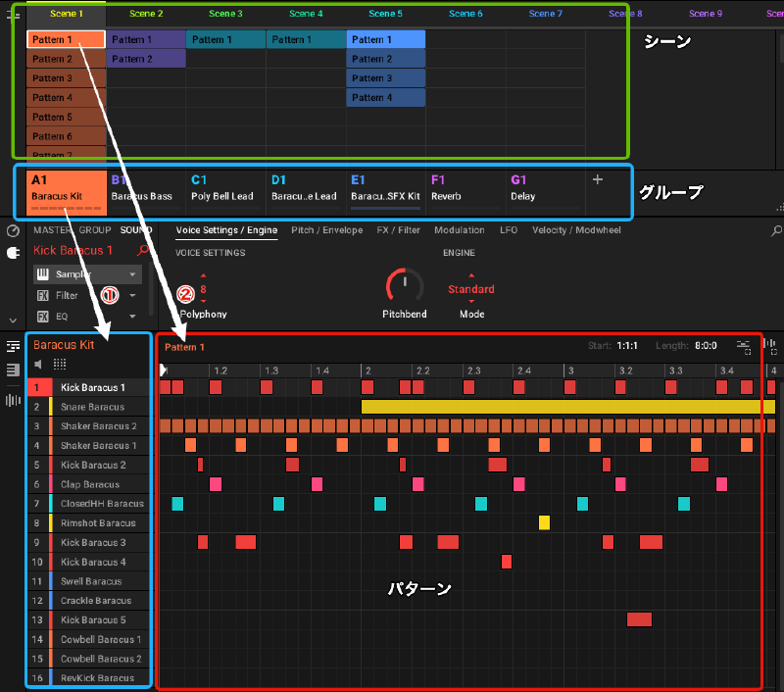This screenshot has width=784, height=692.
Task: Open the Sampler plug-in dropdown arrow
Action: [132, 274]
